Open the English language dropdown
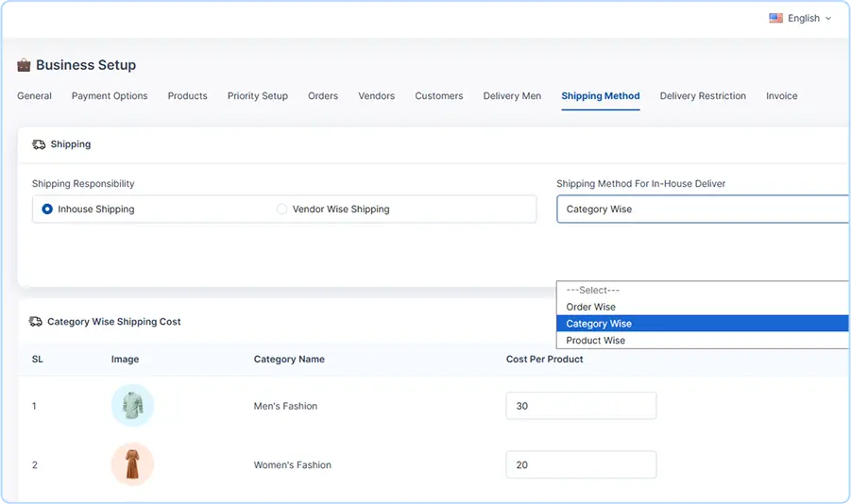This screenshot has height=504, width=851. 801,19
